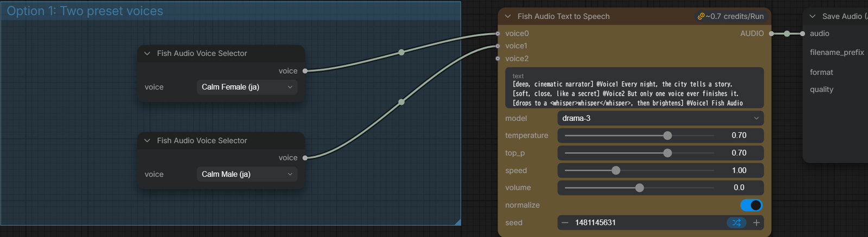Click the seed value 1481145631 field

(x=595, y=222)
